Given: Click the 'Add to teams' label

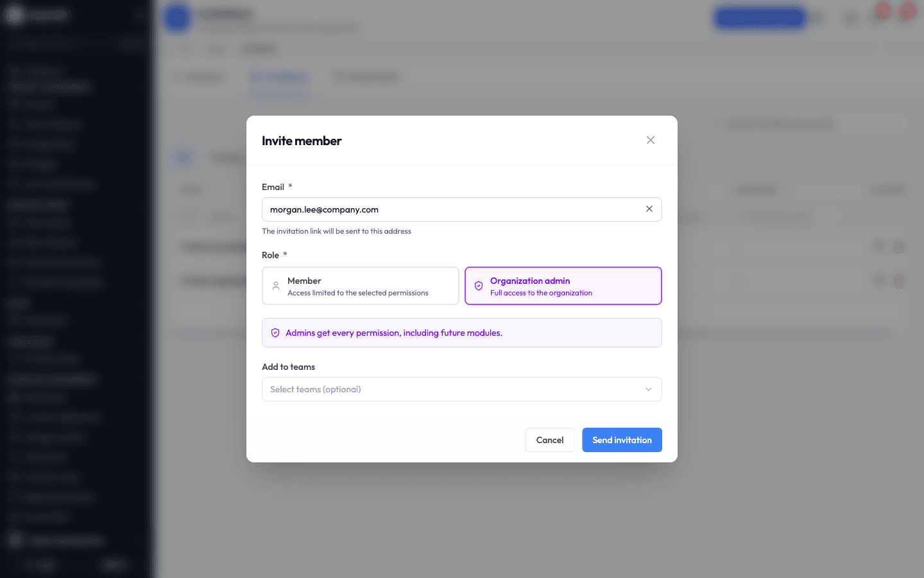Looking at the screenshot, I should coord(289,367).
